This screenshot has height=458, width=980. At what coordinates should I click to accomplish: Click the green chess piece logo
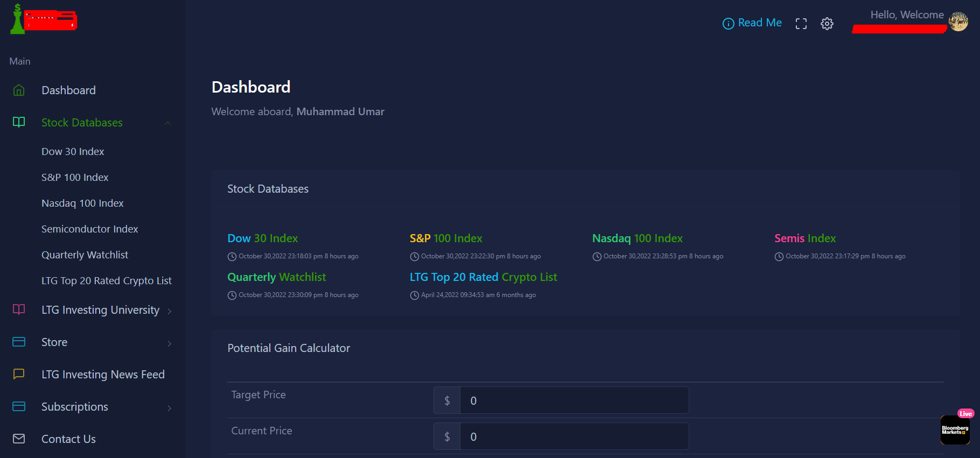pos(18,20)
